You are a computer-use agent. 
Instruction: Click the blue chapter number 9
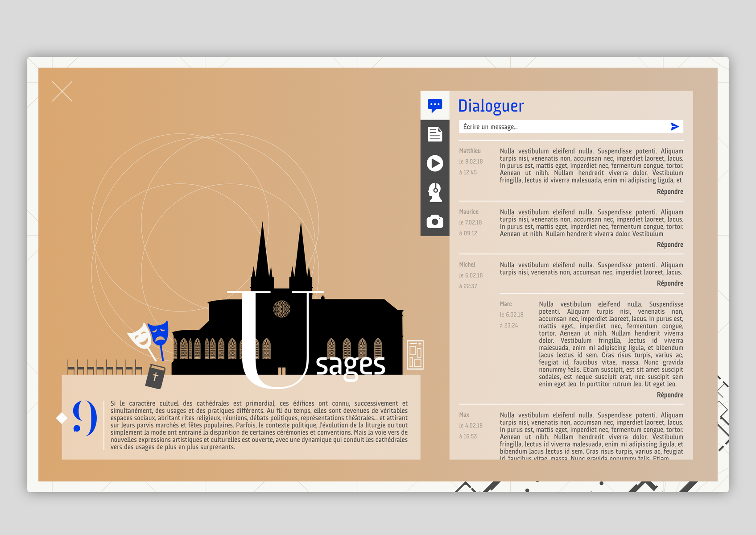coord(85,418)
